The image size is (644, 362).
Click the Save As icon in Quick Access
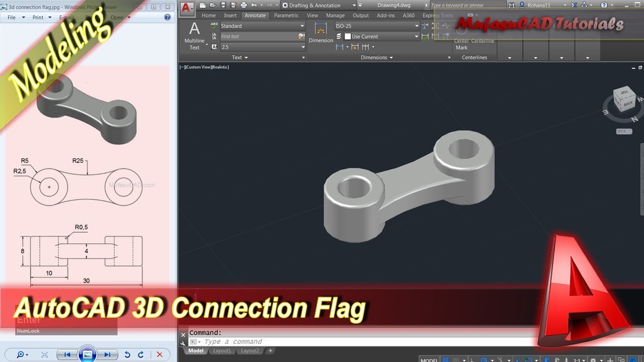pos(233,5)
